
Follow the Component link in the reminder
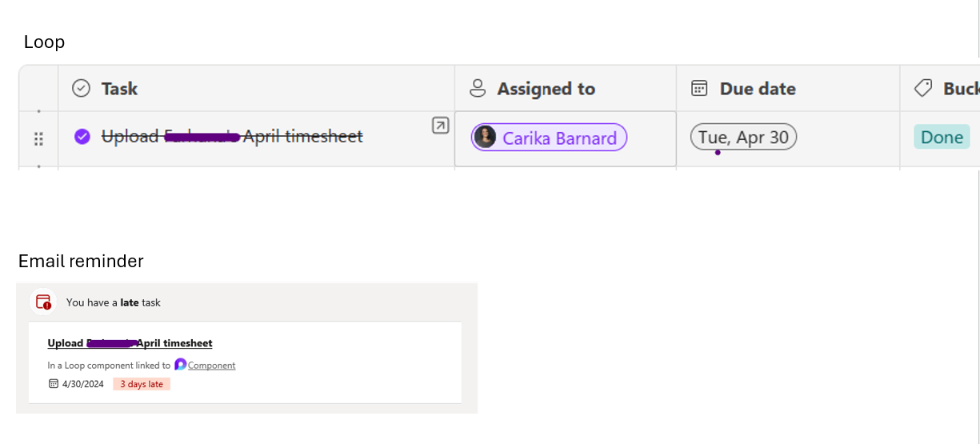pyautogui.click(x=211, y=366)
